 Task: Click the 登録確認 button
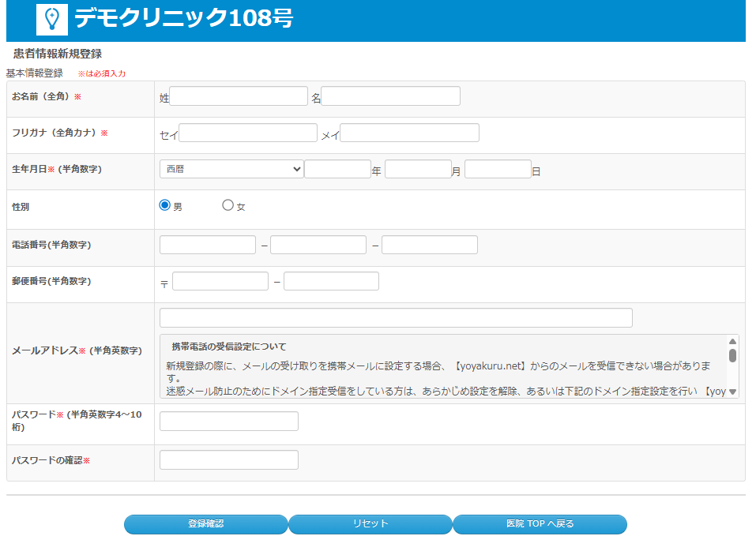pos(206,524)
